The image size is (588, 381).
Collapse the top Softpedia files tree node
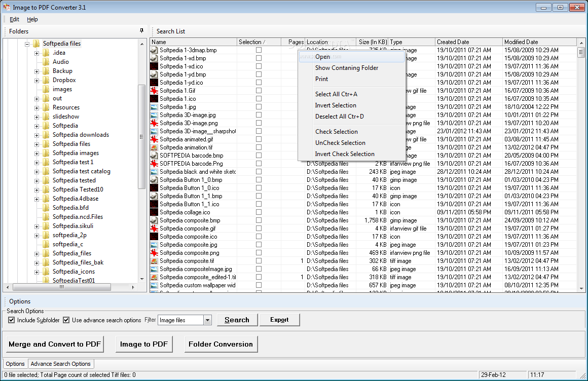point(27,44)
